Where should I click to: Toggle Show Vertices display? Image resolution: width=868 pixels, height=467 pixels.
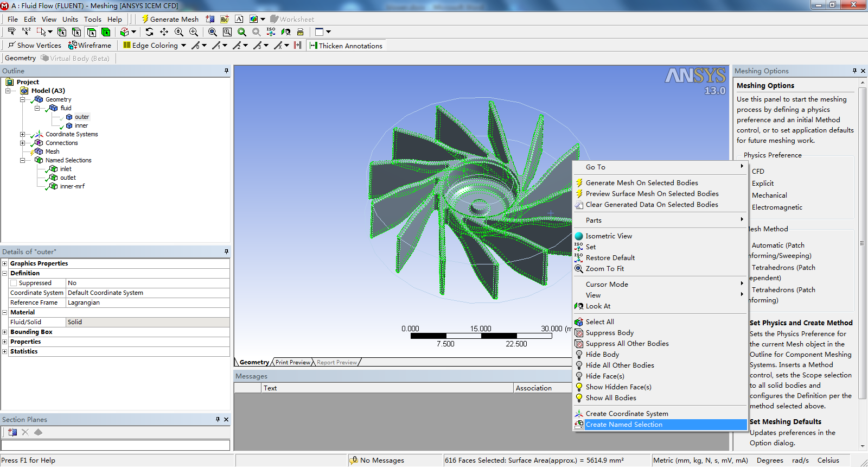click(x=34, y=46)
